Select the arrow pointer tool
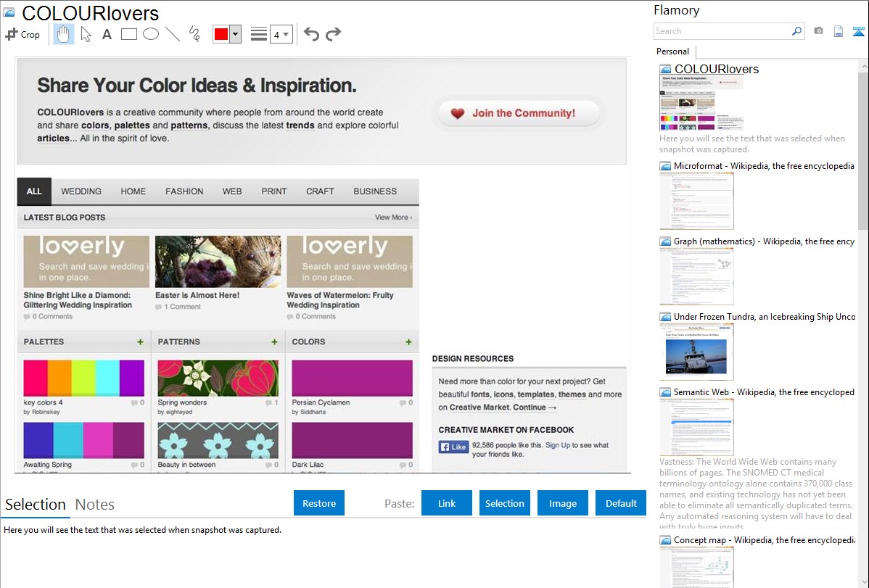869x588 pixels. tap(86, 34)
